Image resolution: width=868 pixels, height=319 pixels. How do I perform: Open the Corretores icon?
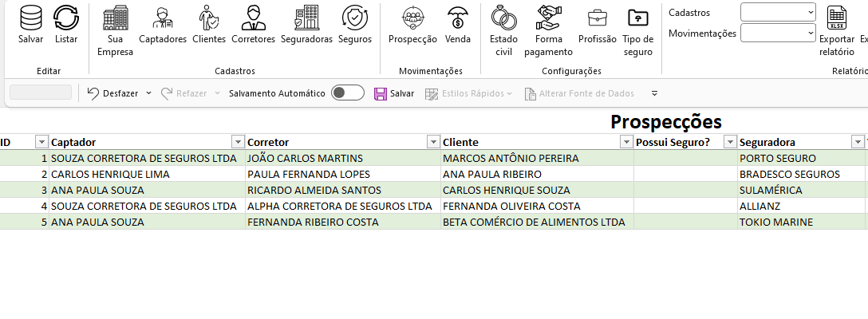(253, 18)
